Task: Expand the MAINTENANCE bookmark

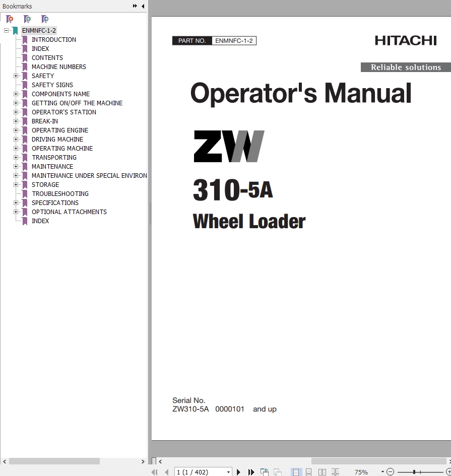Action: click(16, 167)
